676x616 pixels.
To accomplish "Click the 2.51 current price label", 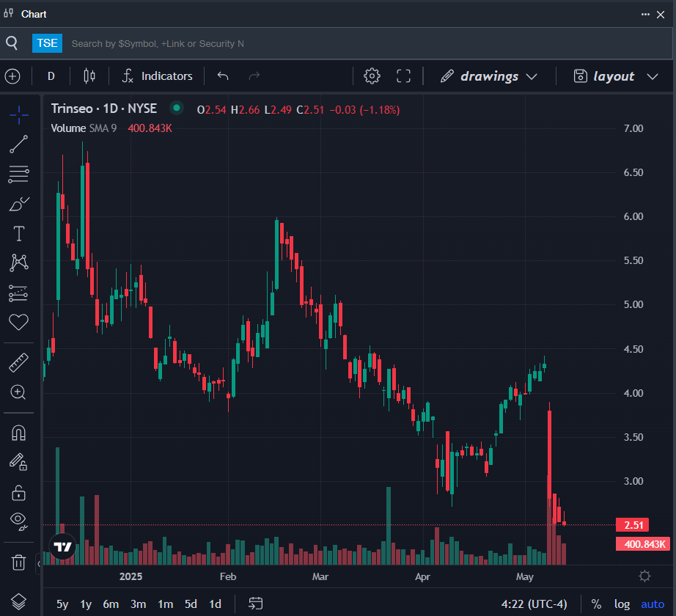I will [633, 525].
